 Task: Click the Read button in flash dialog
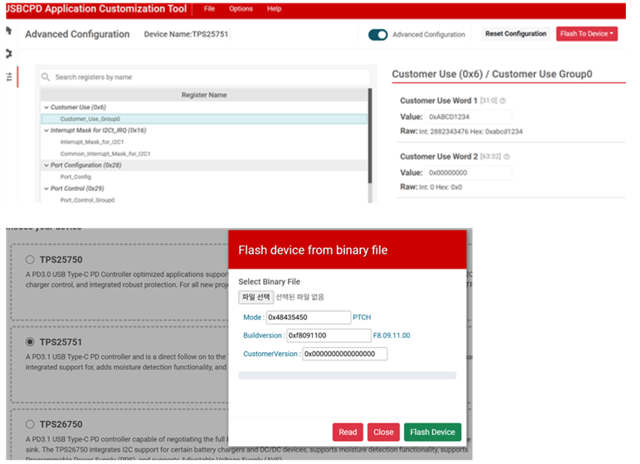[x=348, y=432]
